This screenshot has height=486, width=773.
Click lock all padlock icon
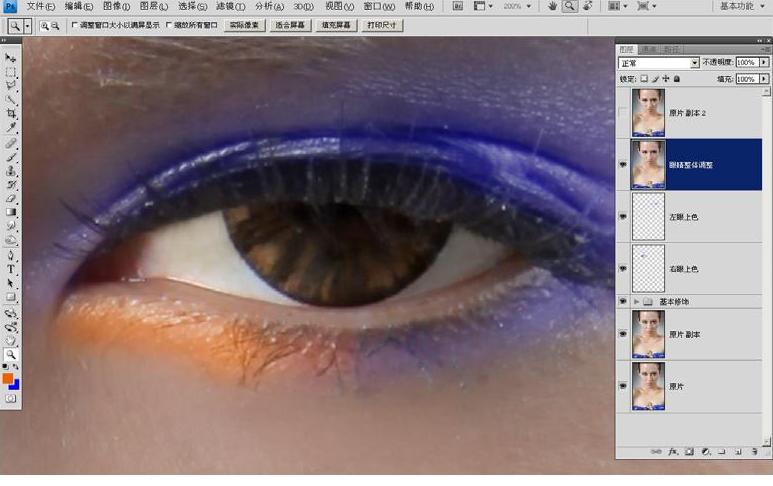point(677,78)
